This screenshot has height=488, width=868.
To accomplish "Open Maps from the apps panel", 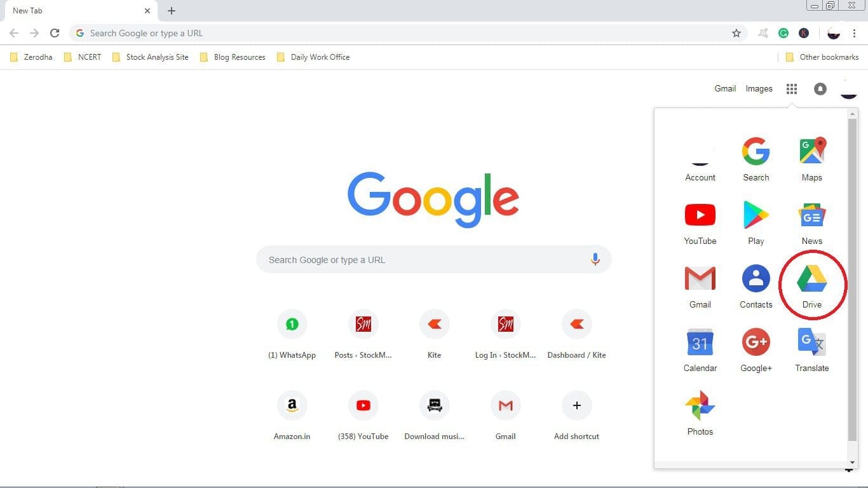I will (812, 159).
